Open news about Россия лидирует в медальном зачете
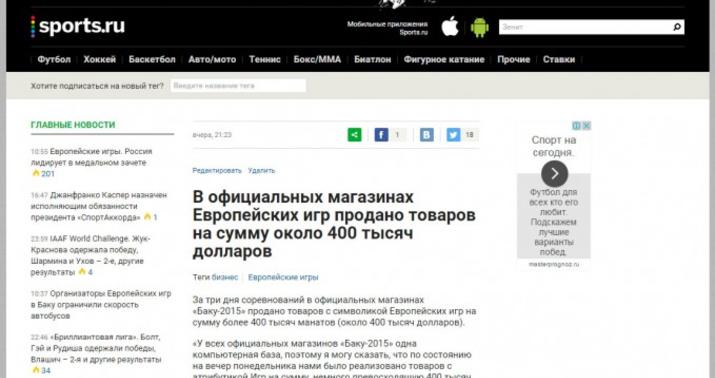 92,157
